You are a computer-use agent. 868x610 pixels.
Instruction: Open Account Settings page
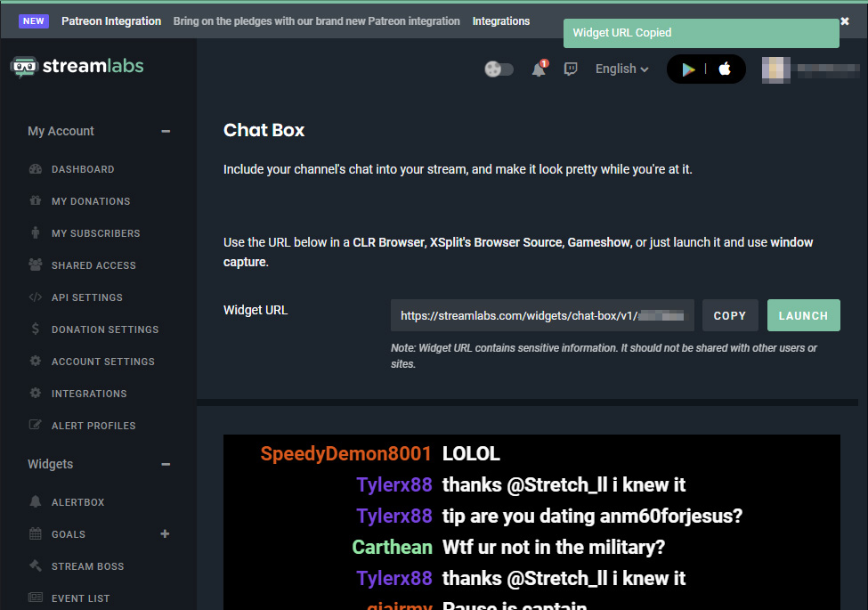coord(103,362)
